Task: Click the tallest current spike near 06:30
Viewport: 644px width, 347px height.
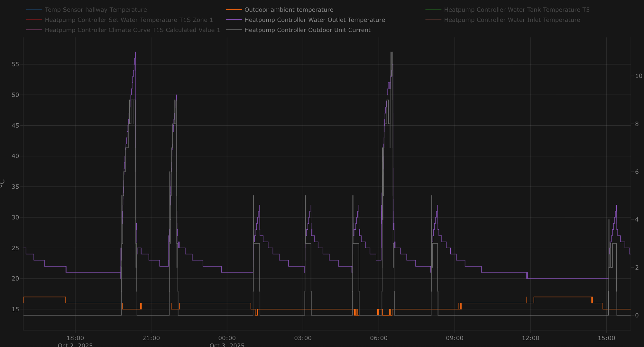Action: click(x=391, y=52)
